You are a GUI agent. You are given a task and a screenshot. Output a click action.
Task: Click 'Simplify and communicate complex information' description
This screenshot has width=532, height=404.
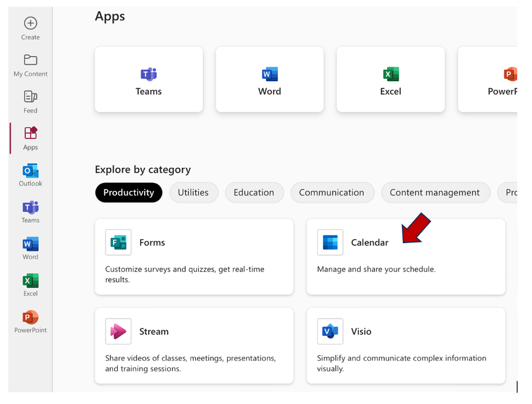(x=401, y=363)
